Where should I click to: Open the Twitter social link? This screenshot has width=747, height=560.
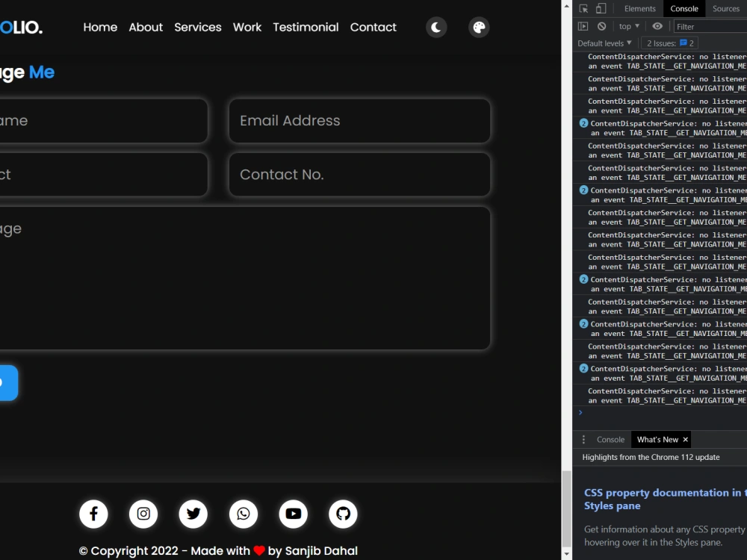193,514
